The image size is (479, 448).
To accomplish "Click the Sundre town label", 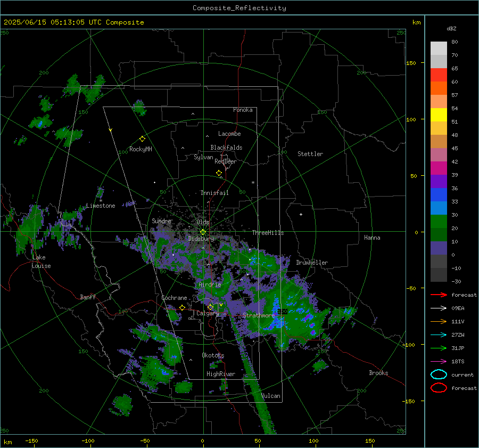I will click(162, 221).
